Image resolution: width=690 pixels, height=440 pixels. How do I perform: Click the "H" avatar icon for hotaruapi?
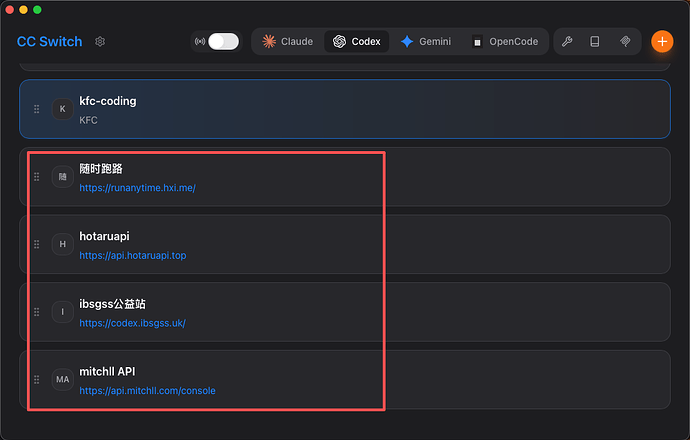63,244
